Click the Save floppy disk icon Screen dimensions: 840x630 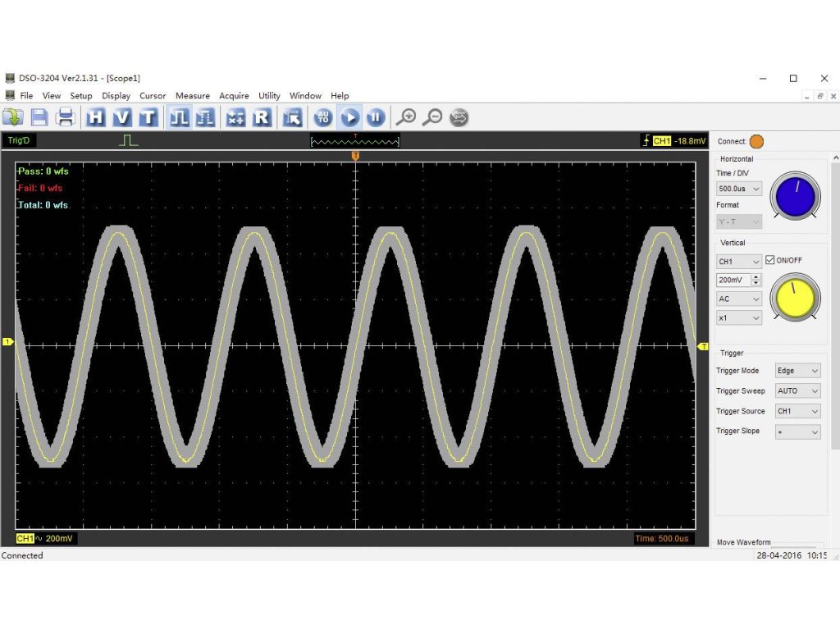point(39,117)
